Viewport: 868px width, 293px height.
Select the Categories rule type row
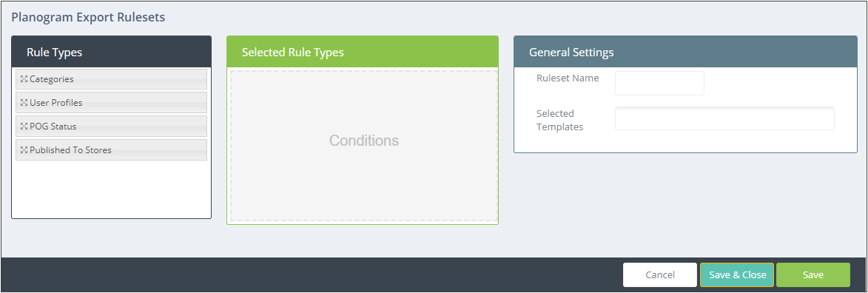click(111, 79)
